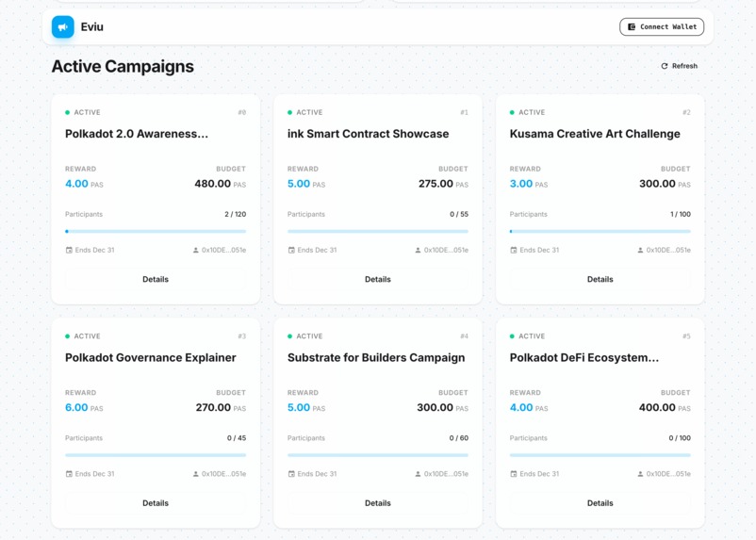The height and width of the screenshot is (540, 756).
Task: Click creator person icon on Kusama Creative Art card
Action: click(640, 250)
